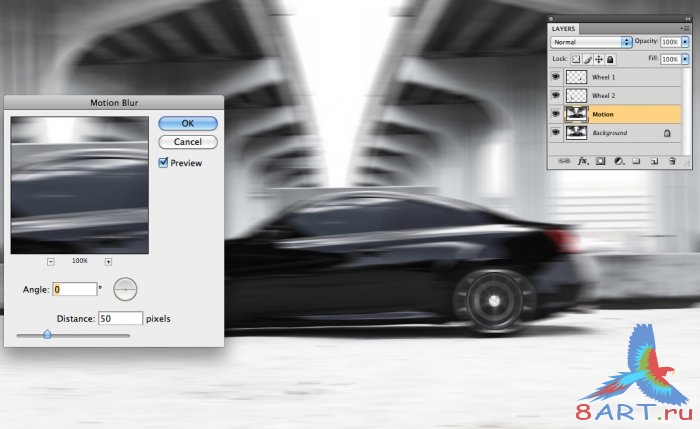This screenshot has height=429, width=700.
Task: Click the Motion layer thumbnail
Action: click(x=576, y=114)
